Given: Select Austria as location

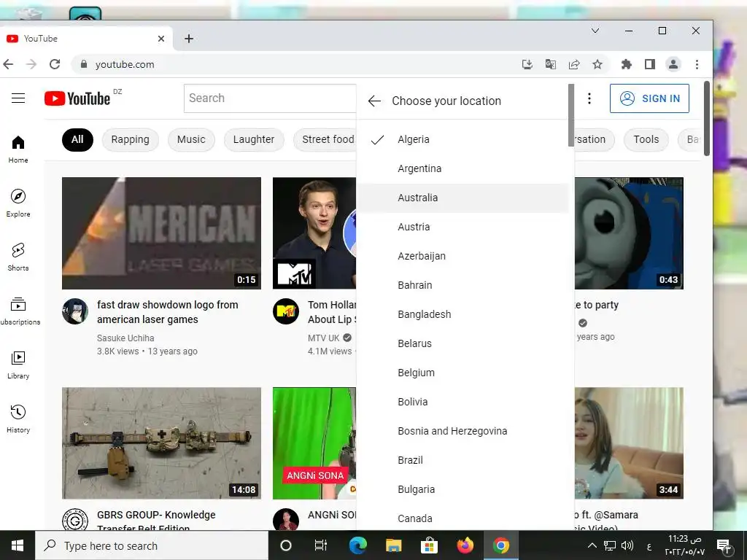Looking at the screenshot, I should (x=462, y=227).
